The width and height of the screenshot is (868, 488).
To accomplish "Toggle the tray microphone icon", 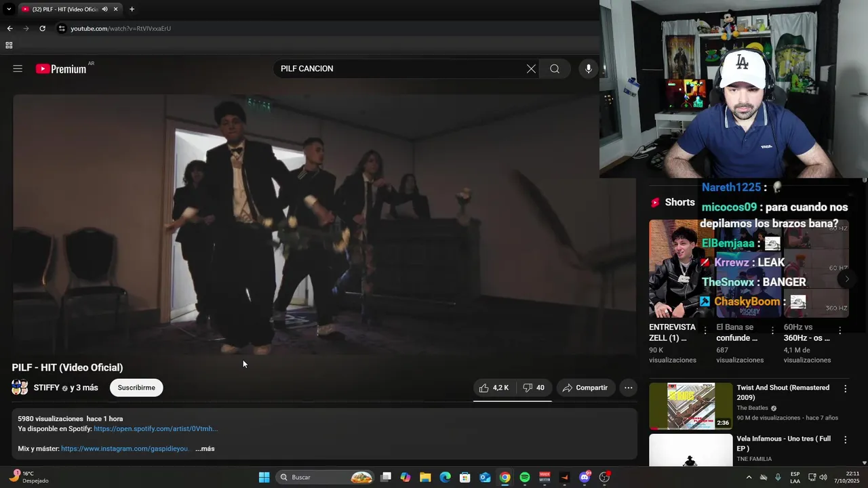I will click(778, 477).
